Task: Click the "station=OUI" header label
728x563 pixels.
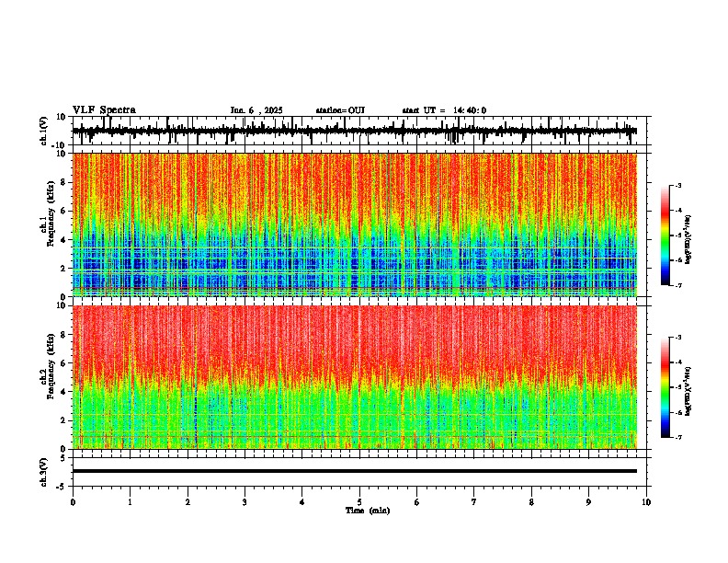Action: (340, 110)
